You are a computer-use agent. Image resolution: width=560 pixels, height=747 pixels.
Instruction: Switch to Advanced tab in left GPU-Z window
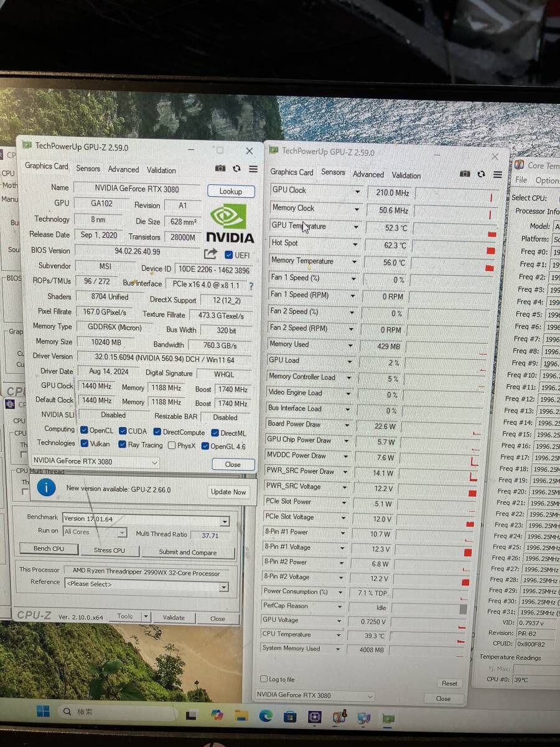coord(123,169)
